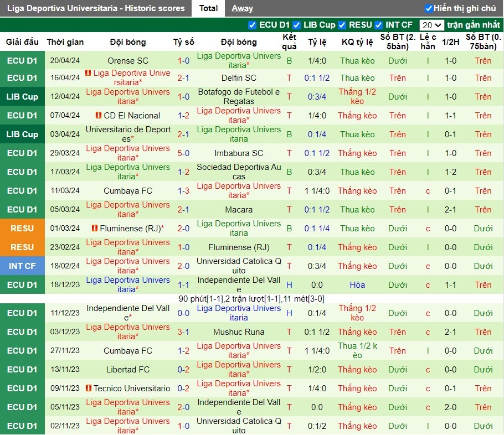Click Independiente Del Valle on 05/11/23 row

[x=239, y=407]
